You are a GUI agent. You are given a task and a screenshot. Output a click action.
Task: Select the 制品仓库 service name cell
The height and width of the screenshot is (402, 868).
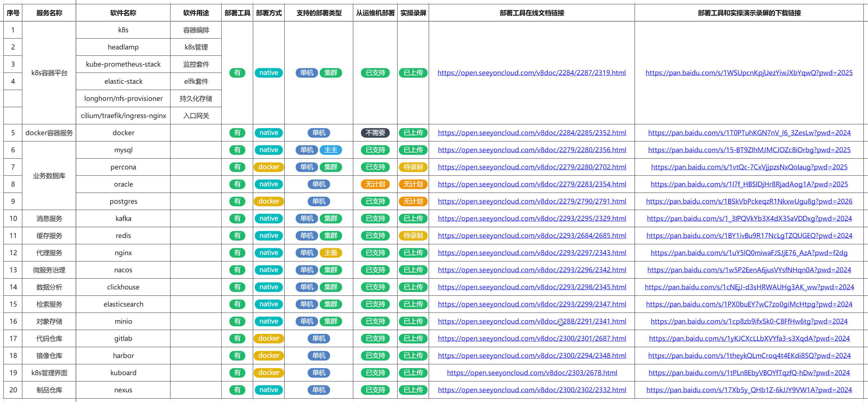pos(49,390)
